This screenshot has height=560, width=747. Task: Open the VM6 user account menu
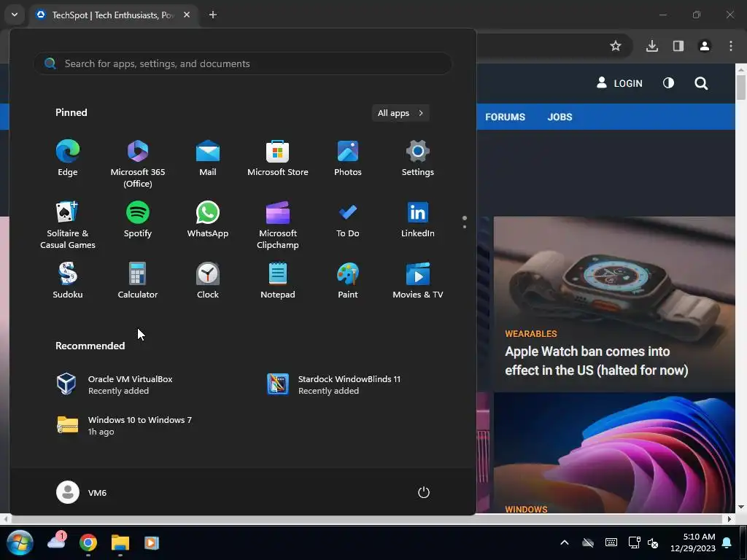(x=82, y=492)
